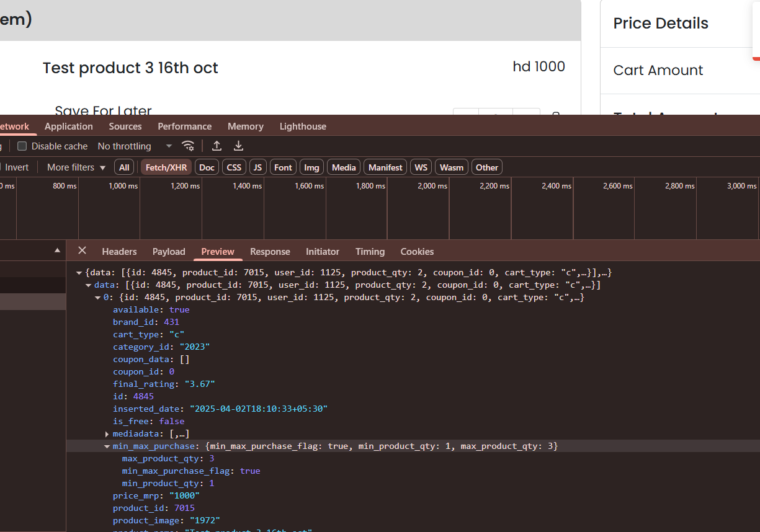760x532 pixels.
Task: Collapse the min_max_purchase node
Action: (x=107, y=446)
